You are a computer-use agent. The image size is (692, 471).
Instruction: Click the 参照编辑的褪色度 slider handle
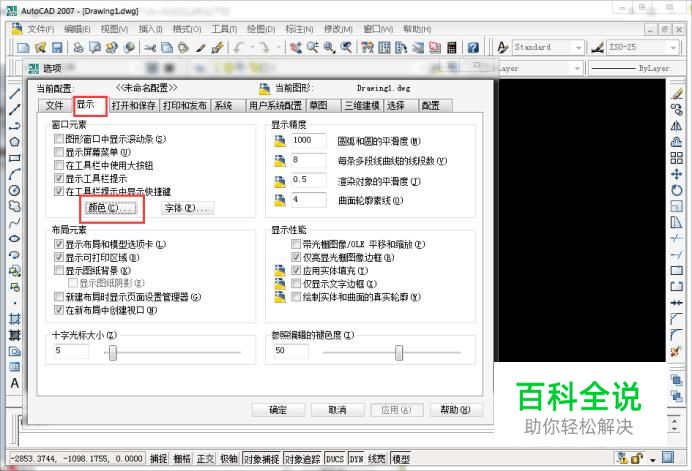coord(399,353)
